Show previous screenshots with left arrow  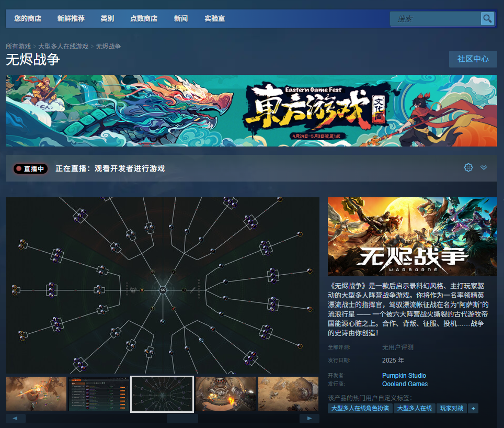pos(15,418)
